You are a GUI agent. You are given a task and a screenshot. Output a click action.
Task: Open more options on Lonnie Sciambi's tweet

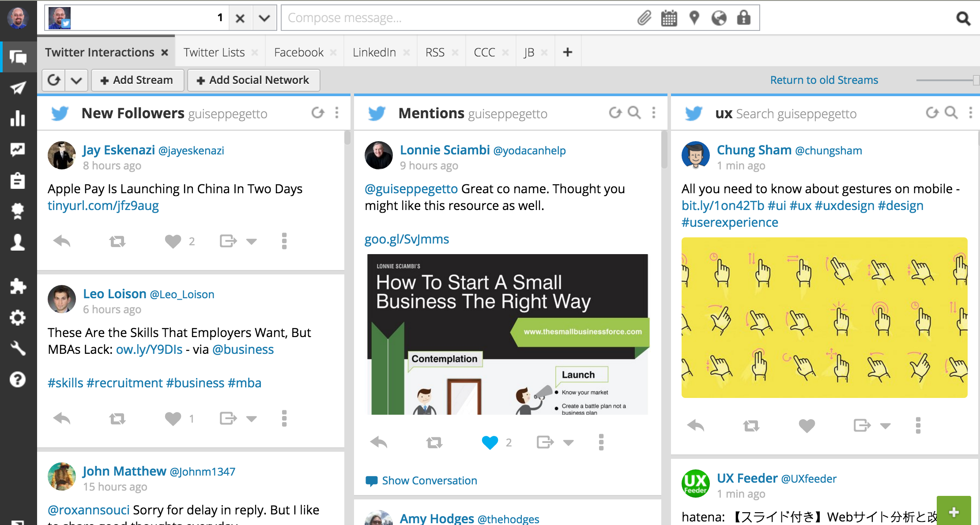click(x=601, y=442)
